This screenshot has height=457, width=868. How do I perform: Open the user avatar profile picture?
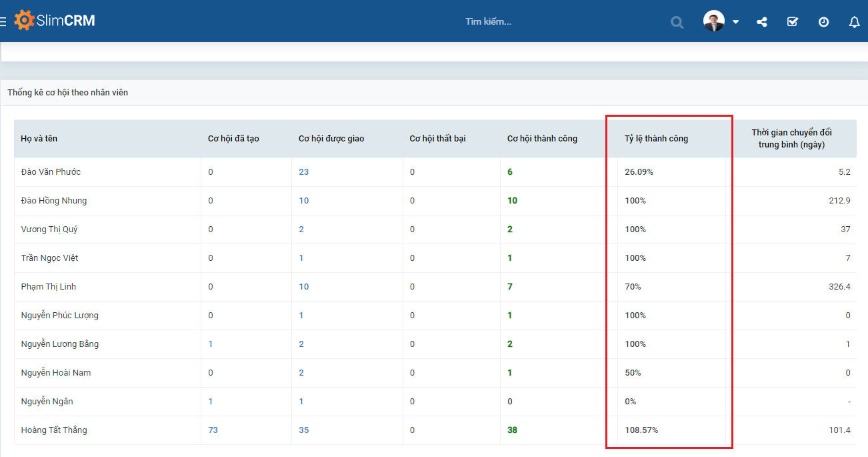(x=714, y=21)
